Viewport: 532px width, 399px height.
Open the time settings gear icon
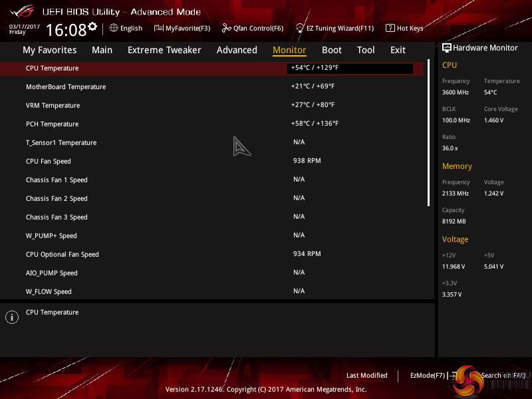(x=92, y=26)
